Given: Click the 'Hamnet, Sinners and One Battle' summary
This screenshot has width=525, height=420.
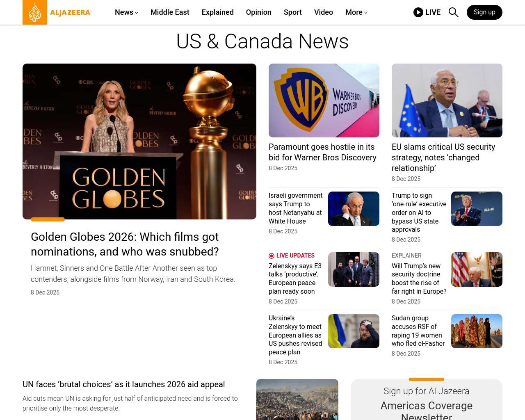Looking at the screenshot, I should point(133,274).
